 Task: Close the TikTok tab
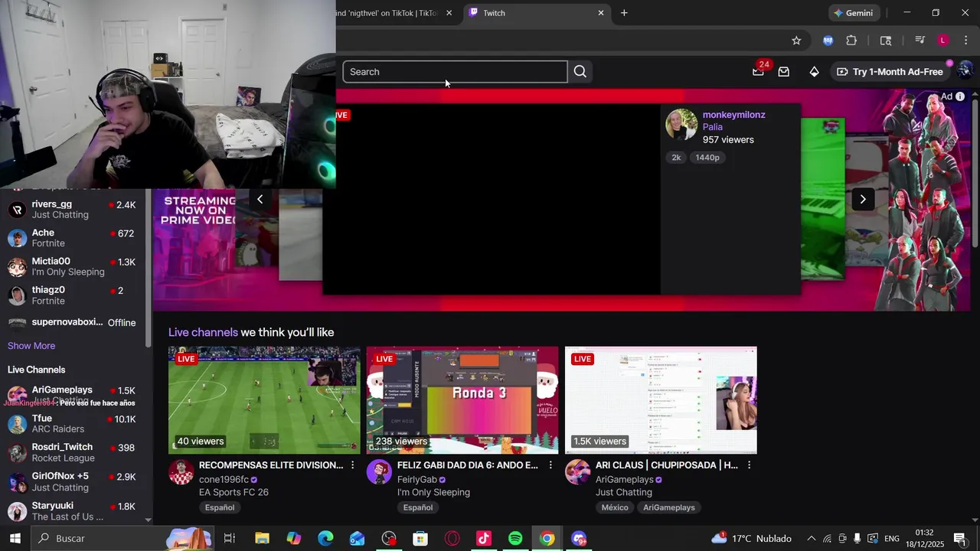(x=449, y=13)
